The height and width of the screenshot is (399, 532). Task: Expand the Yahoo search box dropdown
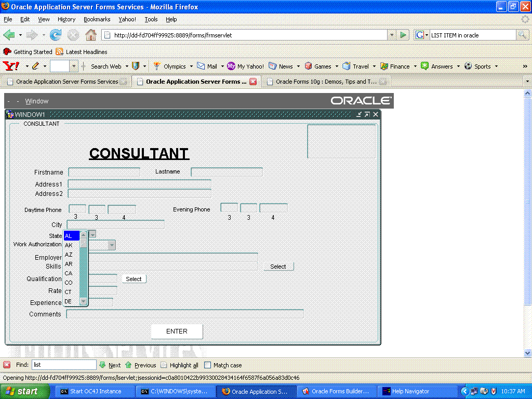point(74,66)
